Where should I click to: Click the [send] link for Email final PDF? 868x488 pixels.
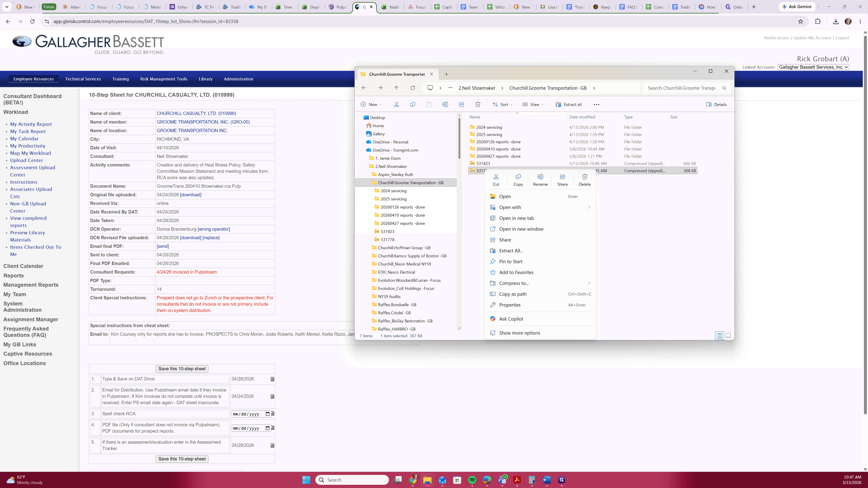click(x=163, y=246)
